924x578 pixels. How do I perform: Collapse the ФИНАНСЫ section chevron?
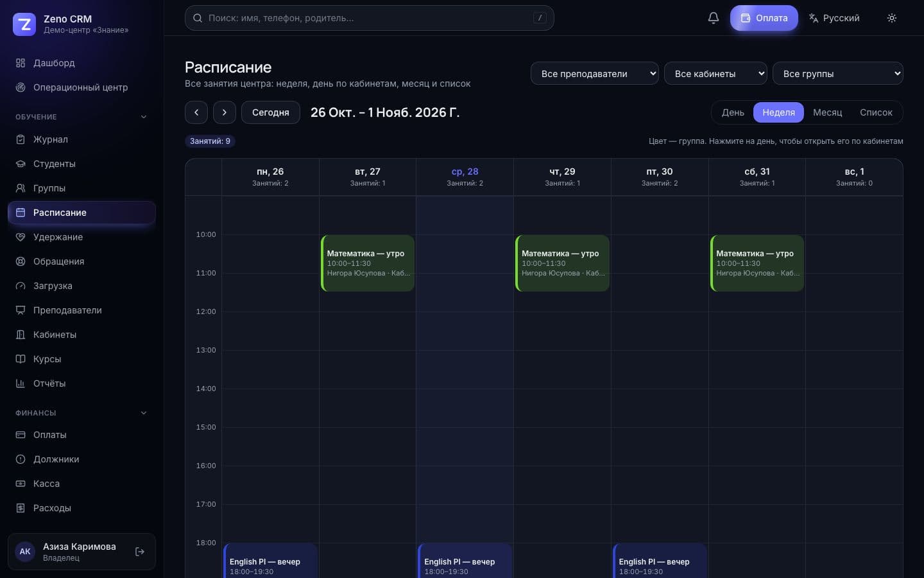click(x=144, y=413)
